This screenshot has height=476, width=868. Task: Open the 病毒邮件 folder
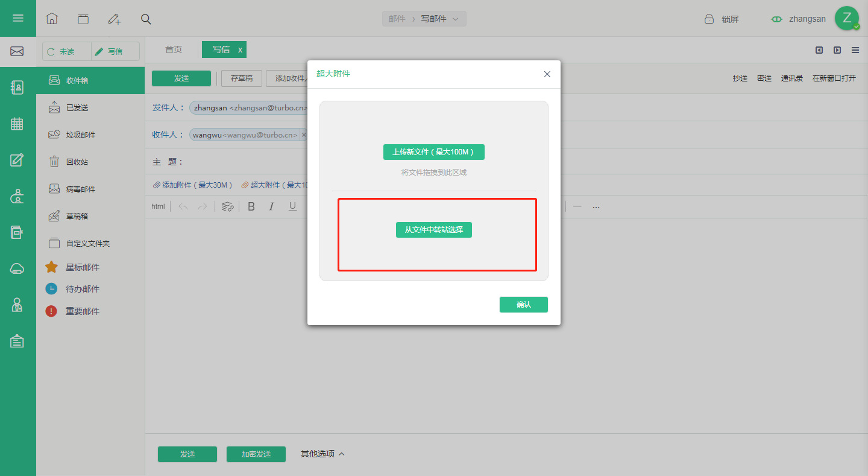point(90,189)
